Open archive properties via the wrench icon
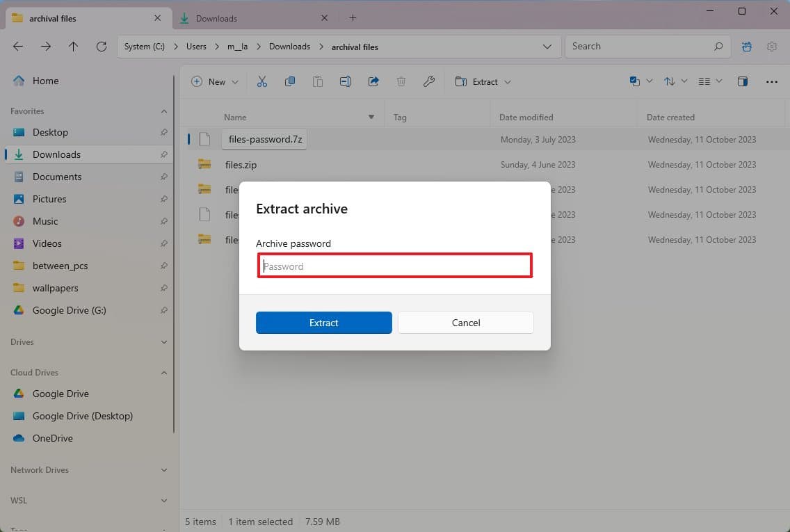This screenshot has height=532, width=790. point(429,81)
